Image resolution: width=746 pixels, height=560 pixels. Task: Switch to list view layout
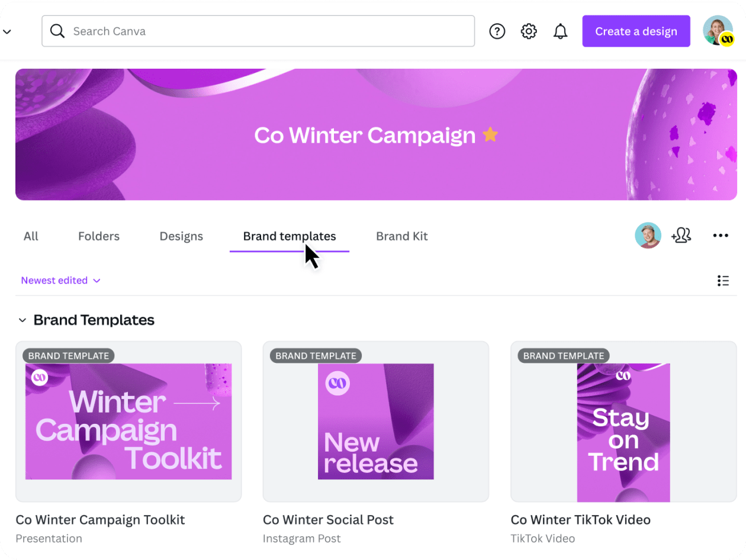click(723, 281)
